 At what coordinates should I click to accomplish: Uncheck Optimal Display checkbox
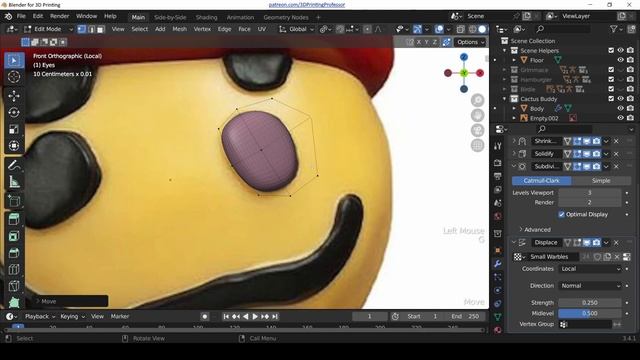coord(562,214)
